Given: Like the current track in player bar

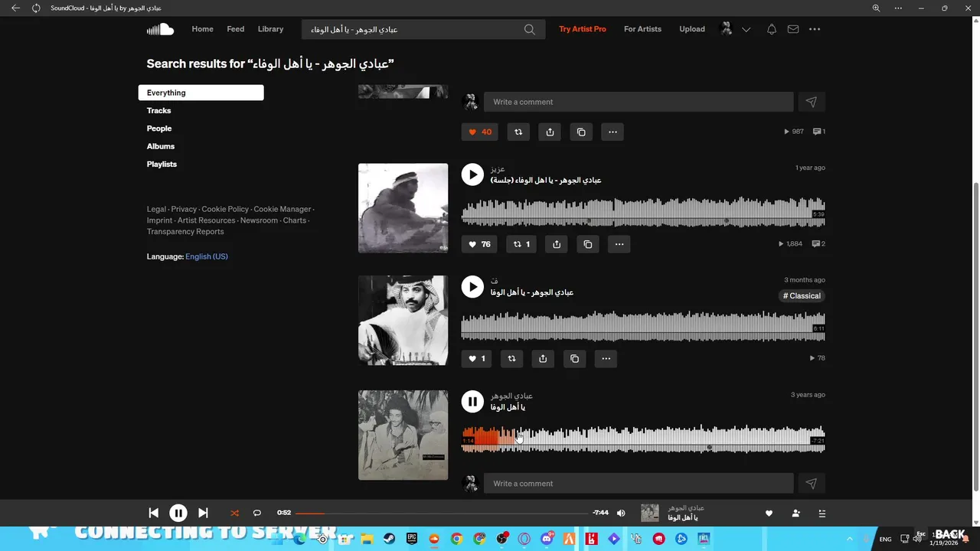Looking at the screenshot, I should coord(769,513).
